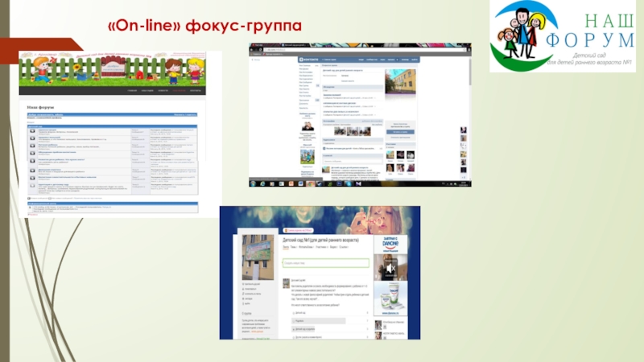Screen dimensions: 644x362
Task: Choose the poll option Родители
Action: 330,321
